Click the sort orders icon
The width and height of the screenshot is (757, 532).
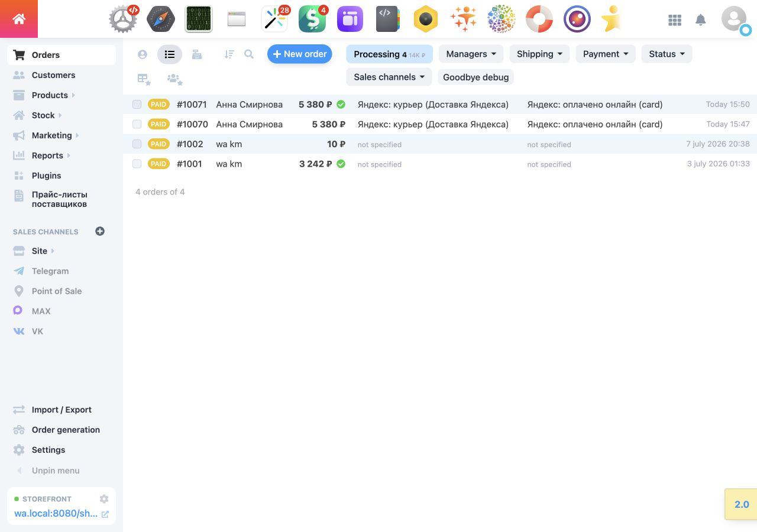(229, 54)
